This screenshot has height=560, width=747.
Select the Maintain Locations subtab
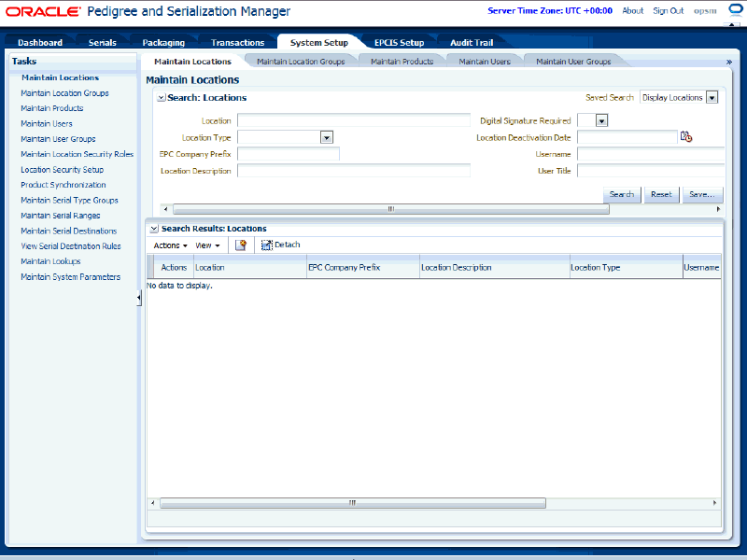coord(193,62)
